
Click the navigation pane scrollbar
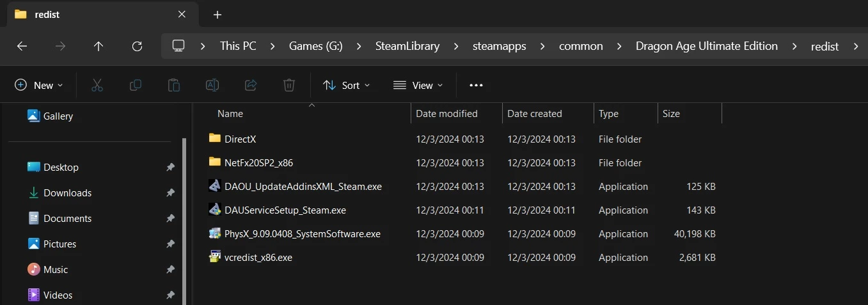click(185, 221)
